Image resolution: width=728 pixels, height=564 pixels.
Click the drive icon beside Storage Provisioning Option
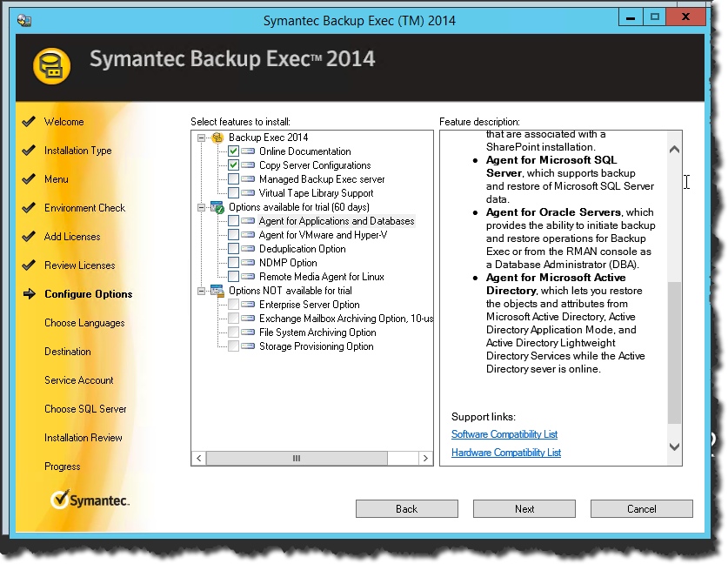(x=248, y=346)
